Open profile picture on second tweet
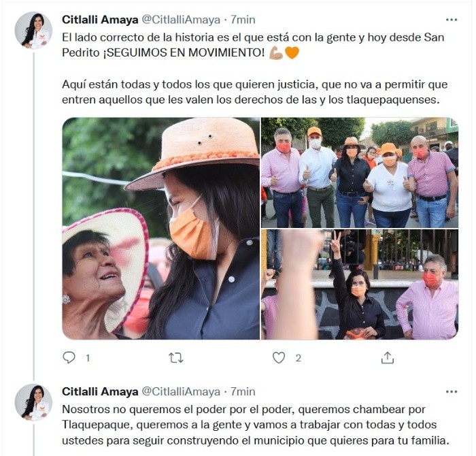 tap(33, 402)
